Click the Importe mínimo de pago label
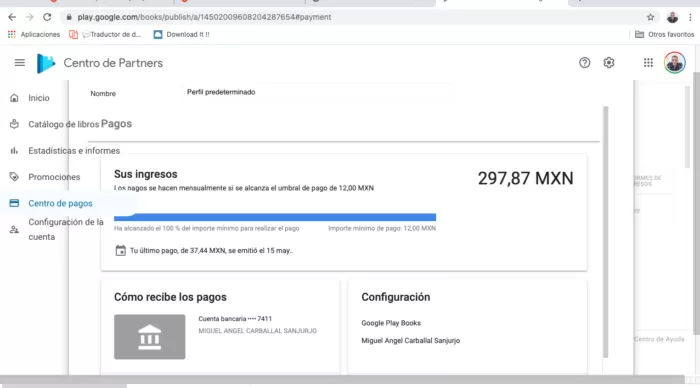This screenshot has width=700, height=388. pyautogui.click(x=382, y=228)
